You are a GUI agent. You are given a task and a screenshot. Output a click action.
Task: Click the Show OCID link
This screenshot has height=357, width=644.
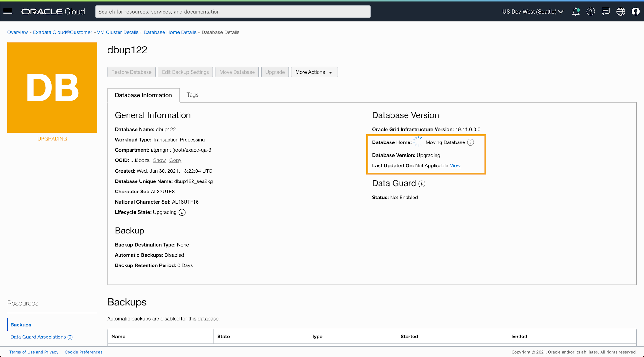tap(159, 160)
